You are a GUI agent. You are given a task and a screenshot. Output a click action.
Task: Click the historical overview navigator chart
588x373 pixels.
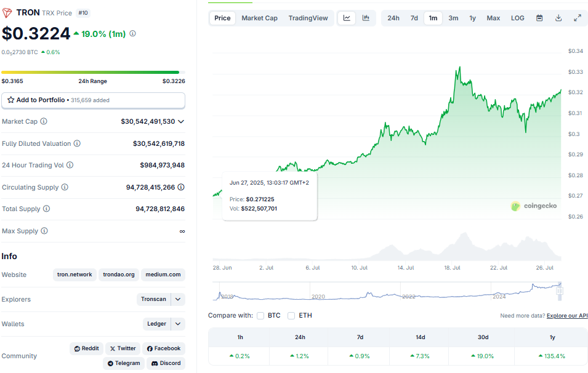[x=387, y=291]
